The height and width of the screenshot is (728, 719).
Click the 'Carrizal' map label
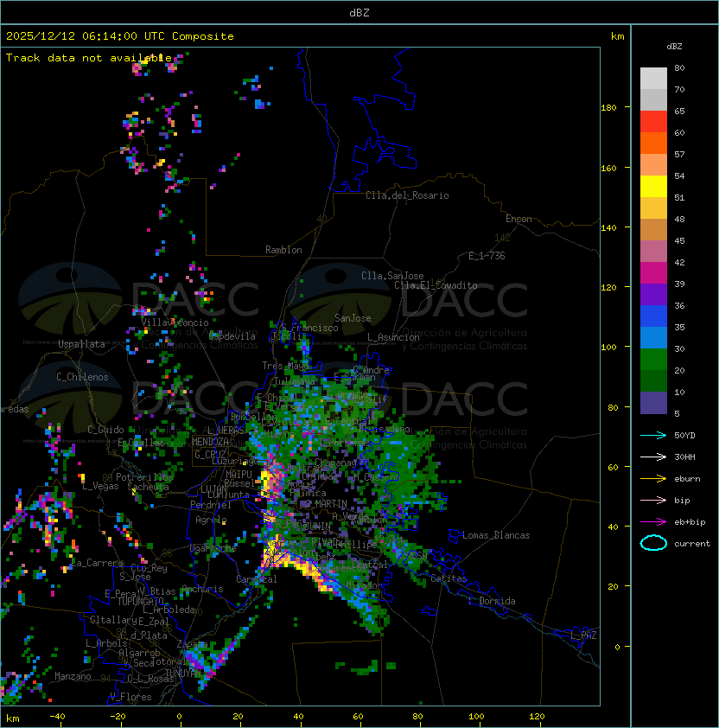coord(257,579)
